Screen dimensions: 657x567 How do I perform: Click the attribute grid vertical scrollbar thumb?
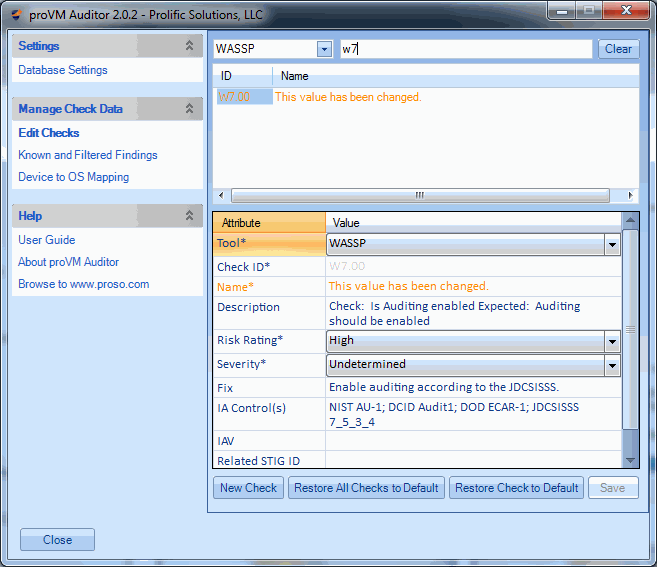tap(630, 329)
